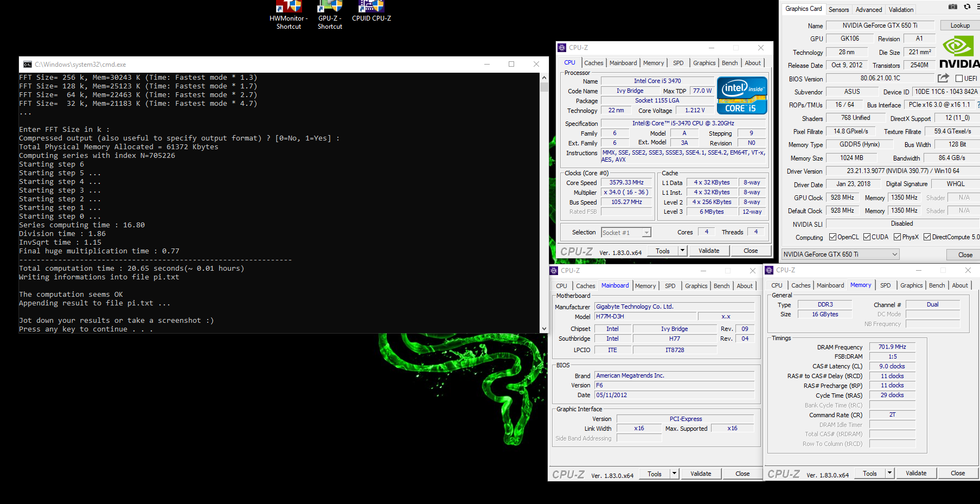This screenshot has height=504, width=980.
Task: Open the Graphics tab in the top CPU-Z window
Action: click(704, 63)
